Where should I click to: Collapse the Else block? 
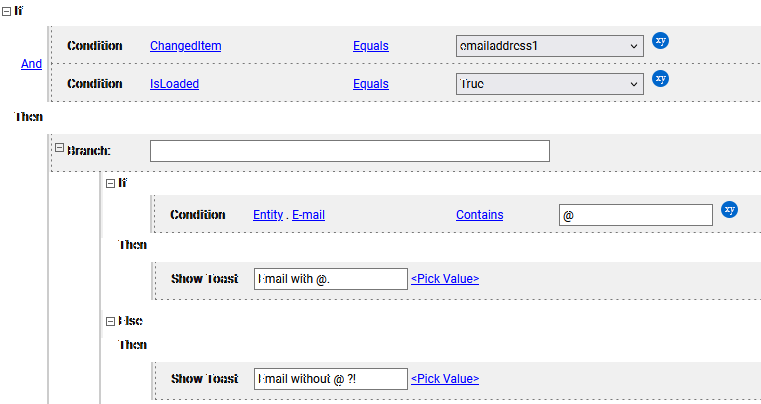click(x=110, y=321)
